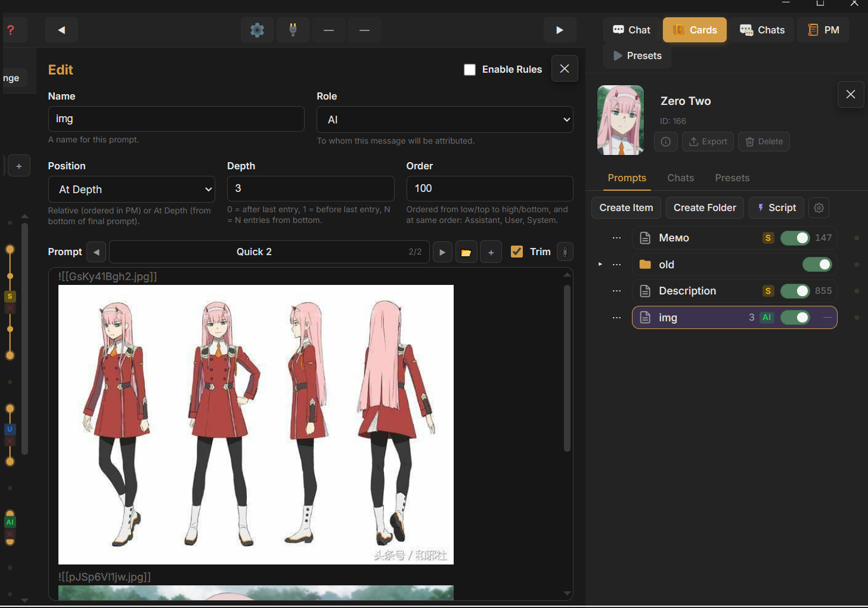This screenshot has height=608, width=868.
Task: Click the folder icon on the old row
Action: coord(645,265)
